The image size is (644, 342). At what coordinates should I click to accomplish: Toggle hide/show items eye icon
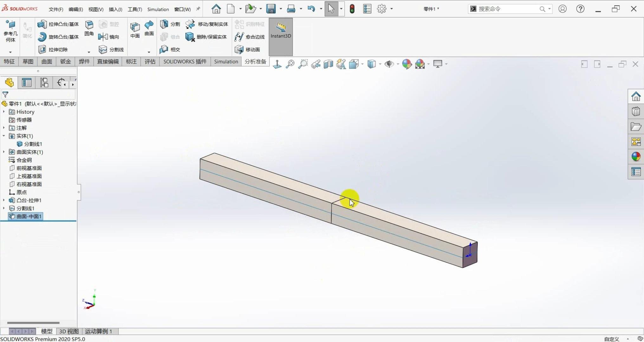tap(389, 64)
